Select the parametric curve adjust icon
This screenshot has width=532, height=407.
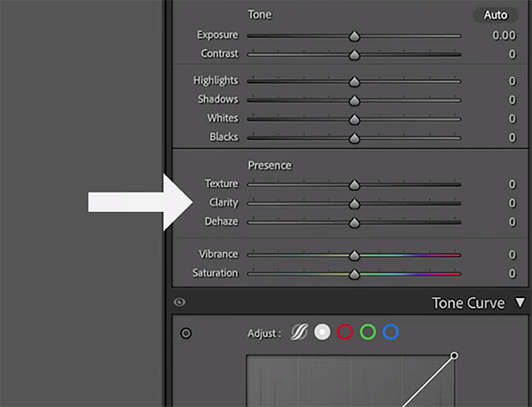(299, 333)
